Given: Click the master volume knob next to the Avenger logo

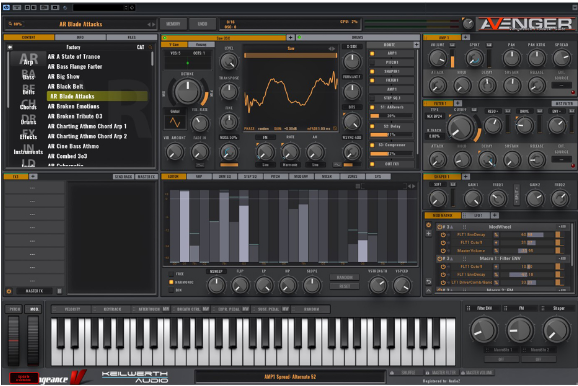Looking at the screenshot, I should pyautogui.click(x=468, y=24).
